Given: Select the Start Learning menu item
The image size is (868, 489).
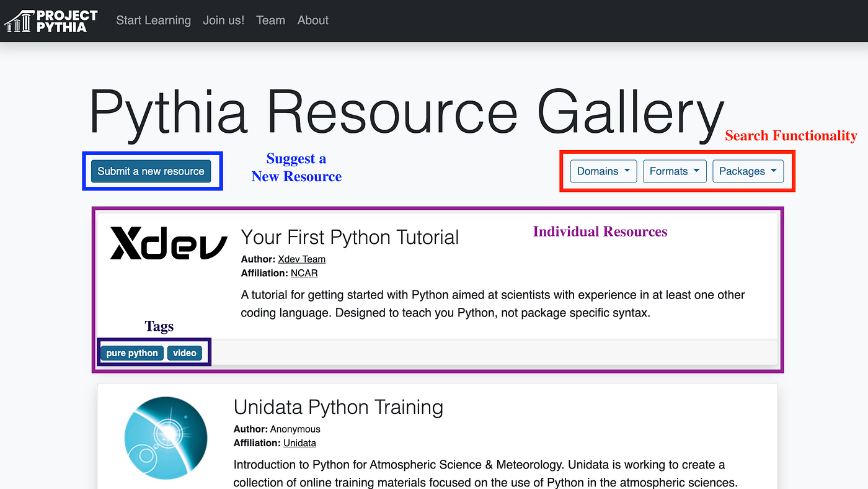Looking at the screenshot, I should [x=153, y=20].
